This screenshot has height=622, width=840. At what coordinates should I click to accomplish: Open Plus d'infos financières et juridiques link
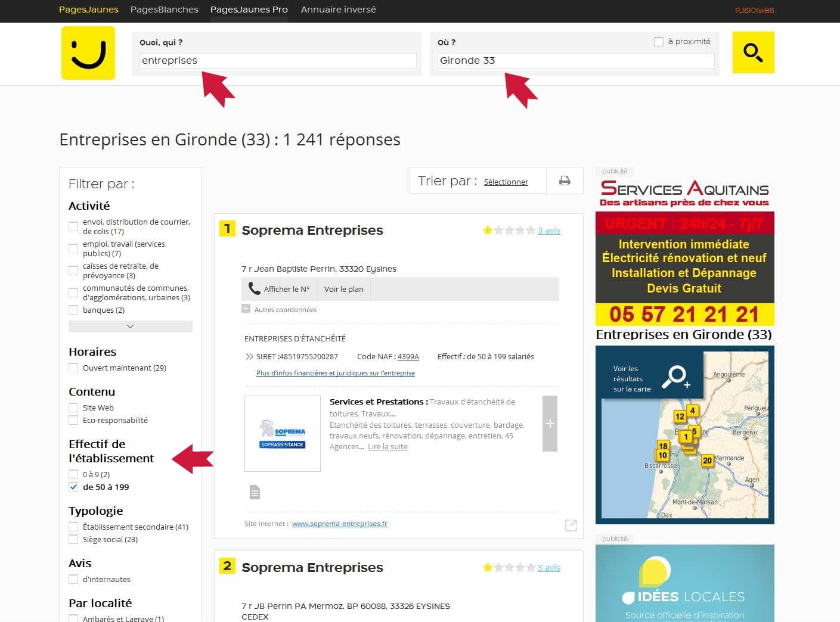tap(336, 373)
